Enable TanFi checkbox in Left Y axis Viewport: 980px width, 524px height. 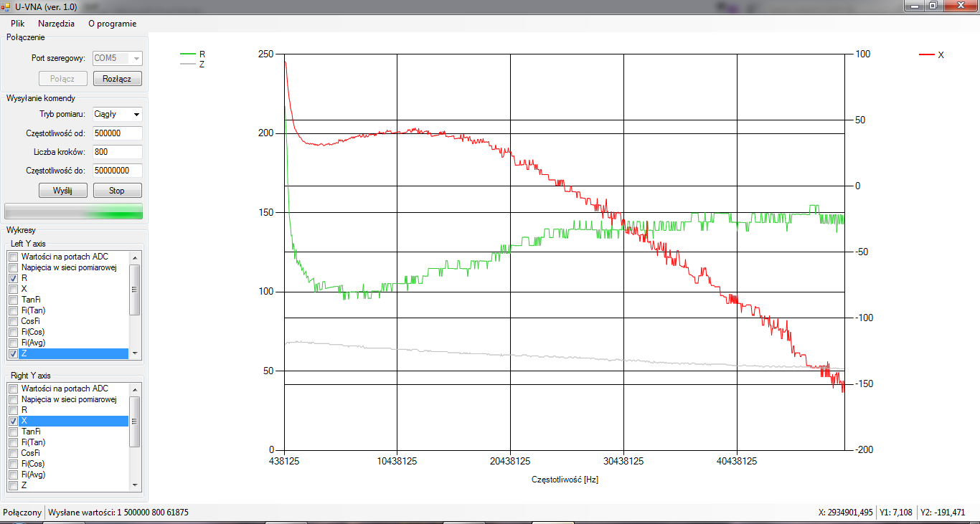pos(14,300)
